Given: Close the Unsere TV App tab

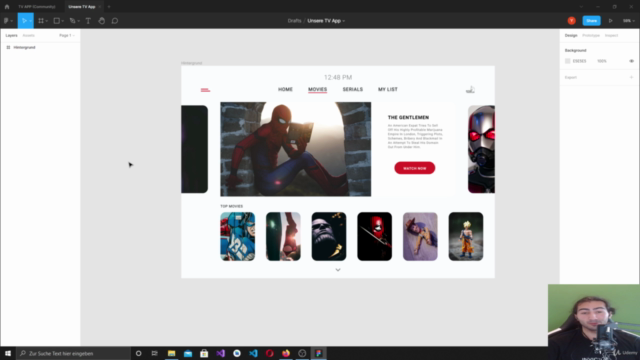Looking at the screenshot, I should pyautogui.click(x=100, y=7).
